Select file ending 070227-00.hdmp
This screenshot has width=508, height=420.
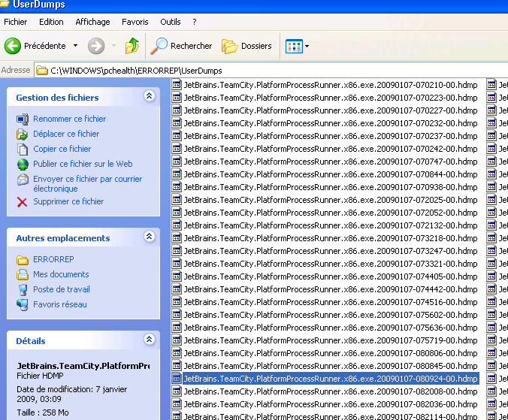point(331,110)
